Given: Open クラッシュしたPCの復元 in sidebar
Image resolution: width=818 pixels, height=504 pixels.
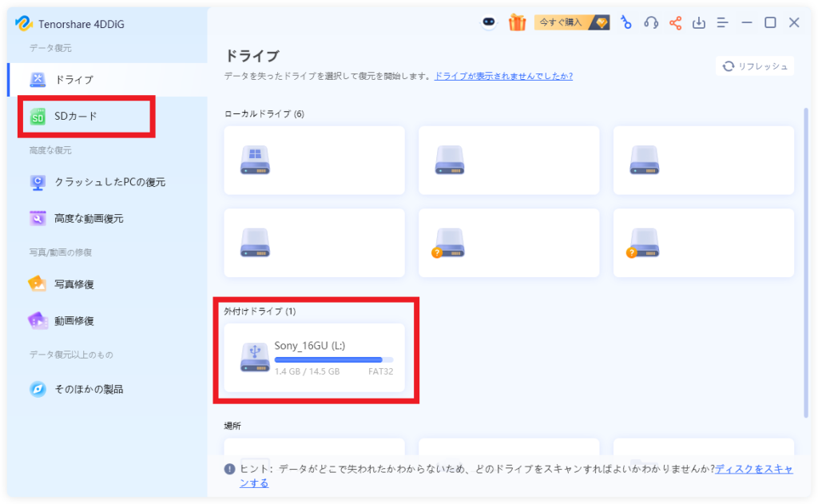Looking at the screenshot, I should (108, 182).
